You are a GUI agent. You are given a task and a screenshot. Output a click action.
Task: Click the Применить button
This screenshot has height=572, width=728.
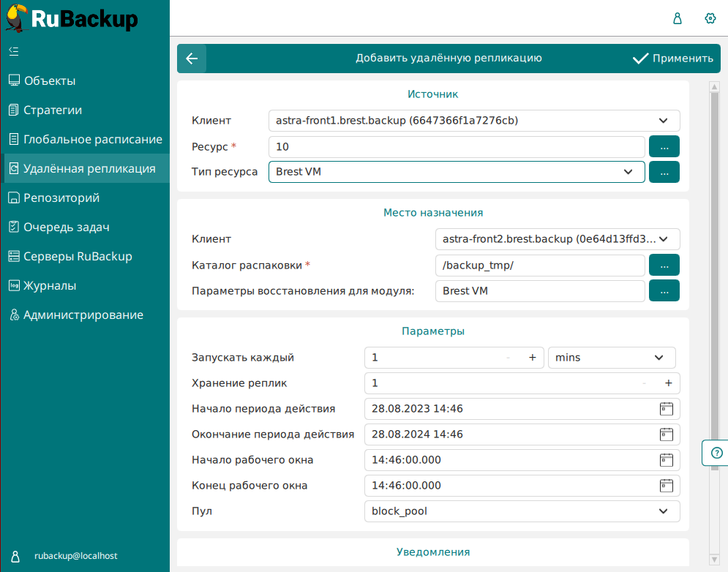(672, 59)
